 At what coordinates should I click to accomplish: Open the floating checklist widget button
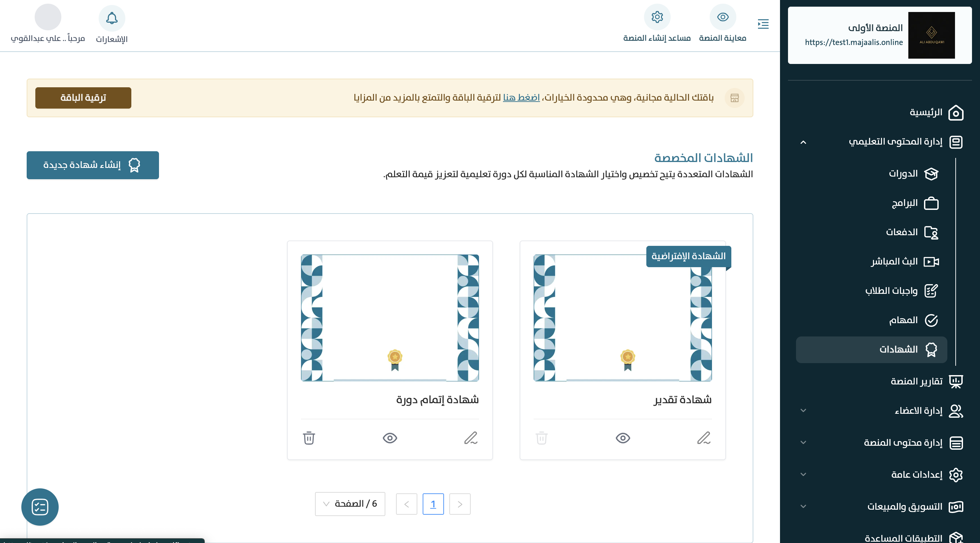click(x=40, y=507)
